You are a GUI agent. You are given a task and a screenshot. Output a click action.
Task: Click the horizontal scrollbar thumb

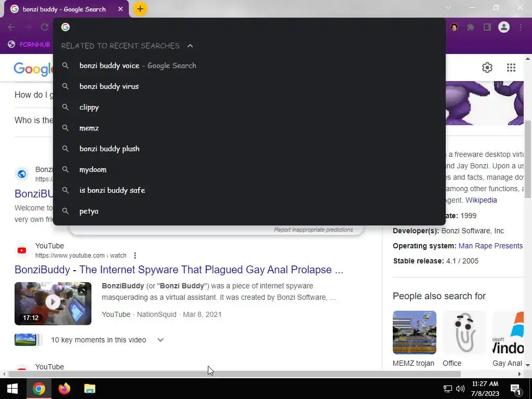click(x=234, y=374)
